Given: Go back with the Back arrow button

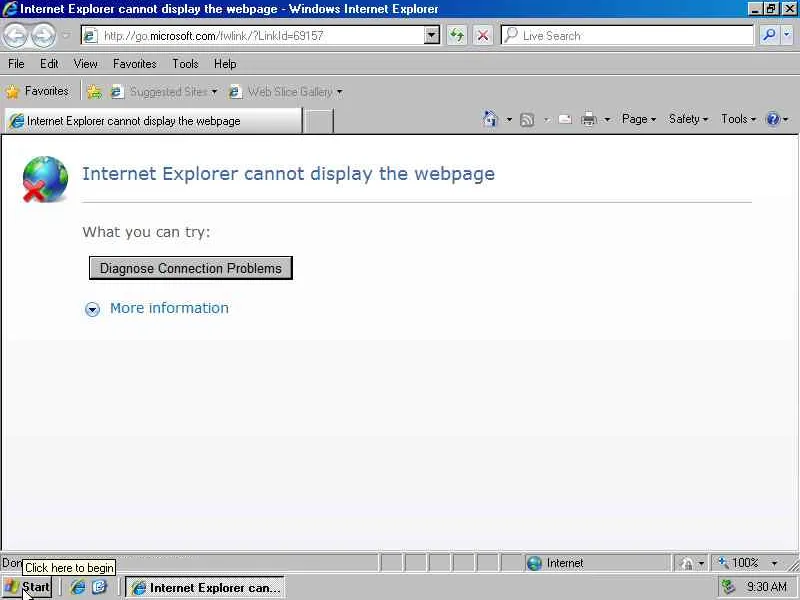Looking at the screenshot, I should pos(15,35).
